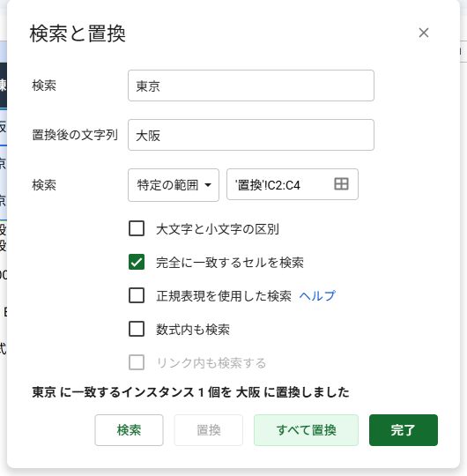Open the 特定の範囲 dropdown
This screenshot has height=476, width=467.
[174, 185]
